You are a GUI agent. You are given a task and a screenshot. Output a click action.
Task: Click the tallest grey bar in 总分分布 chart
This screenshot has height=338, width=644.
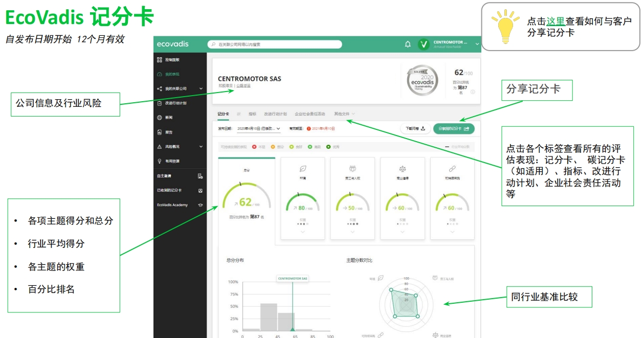click(x=269, y=317)
